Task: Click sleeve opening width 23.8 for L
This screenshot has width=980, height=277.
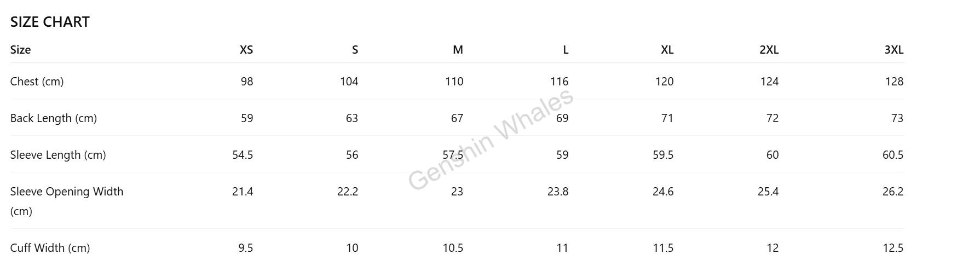Action: (558, 192)
